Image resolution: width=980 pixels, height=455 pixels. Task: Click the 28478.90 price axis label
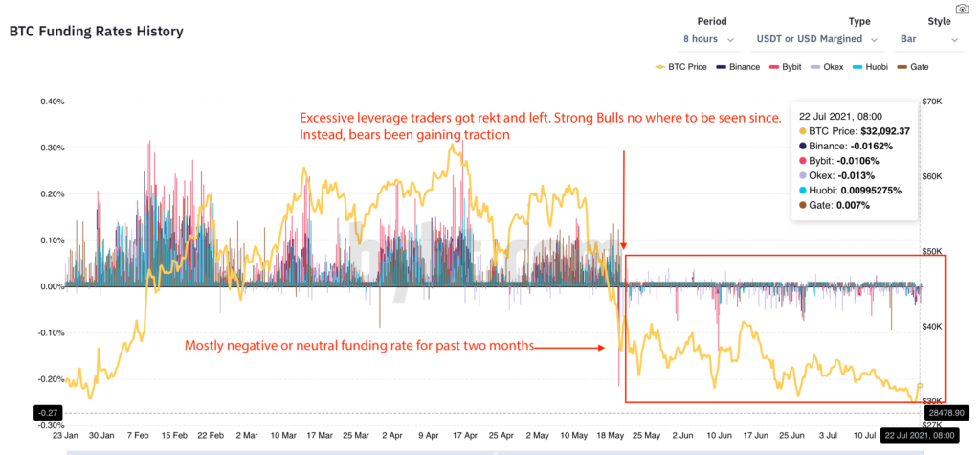coord(947,413)
